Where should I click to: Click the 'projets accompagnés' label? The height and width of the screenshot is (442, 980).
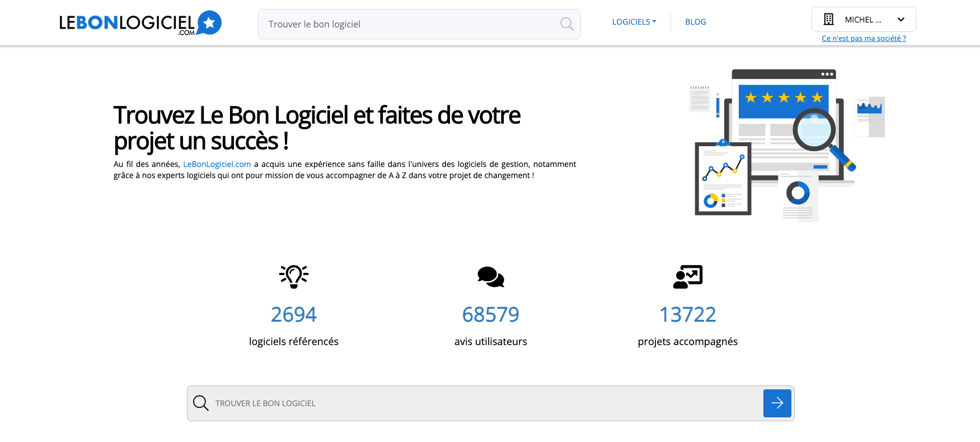pos(688,342)
